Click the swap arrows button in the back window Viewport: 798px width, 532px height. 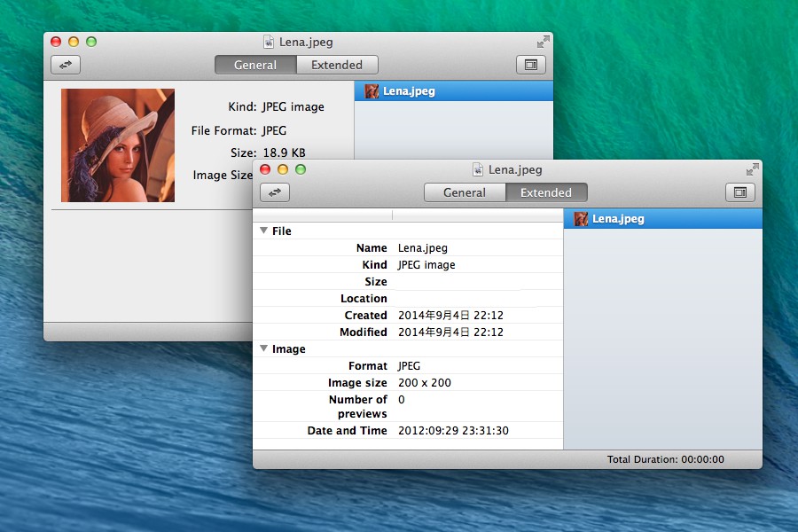[x=66, y=65]
